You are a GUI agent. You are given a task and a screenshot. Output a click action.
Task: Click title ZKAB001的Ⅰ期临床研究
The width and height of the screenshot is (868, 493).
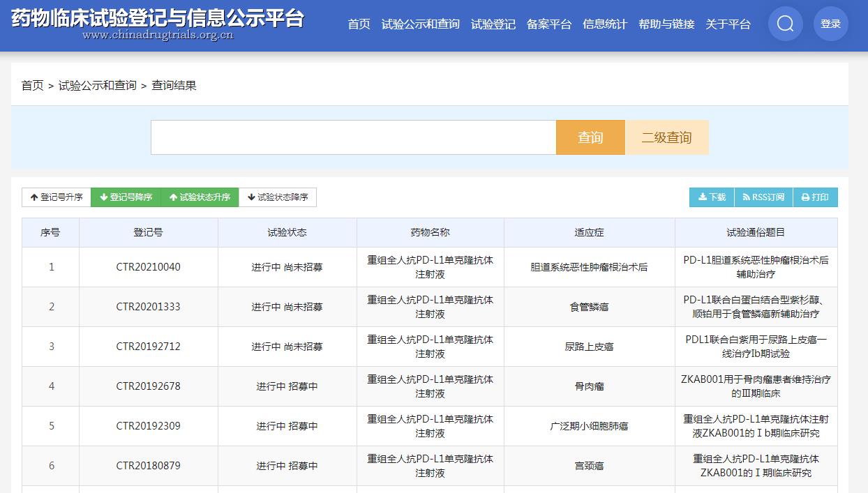click(756, 466)
